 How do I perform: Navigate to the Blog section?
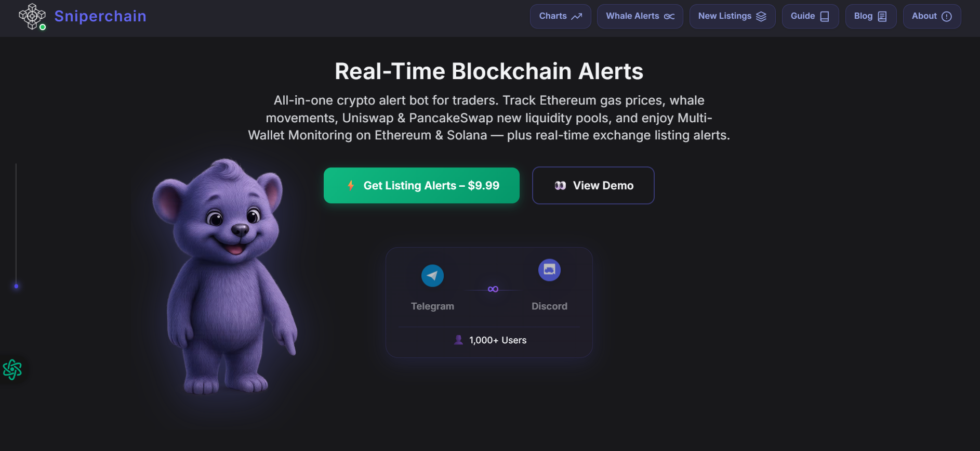(x=871, y=16)
